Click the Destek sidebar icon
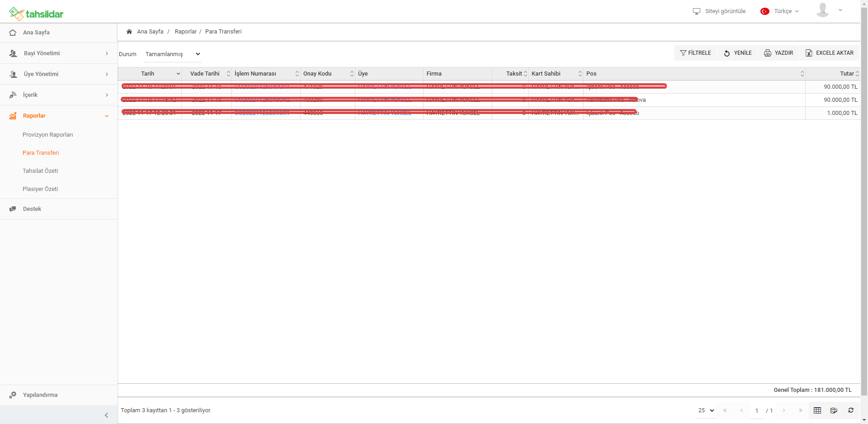The image size is (868, 424). coord(13,209)
